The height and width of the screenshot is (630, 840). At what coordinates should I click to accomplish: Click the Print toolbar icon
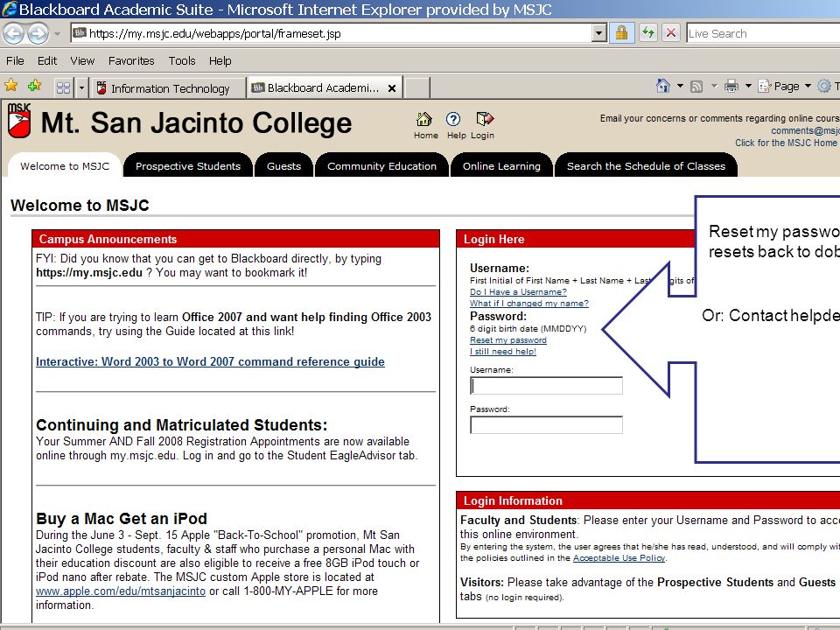tap(731, 86)
